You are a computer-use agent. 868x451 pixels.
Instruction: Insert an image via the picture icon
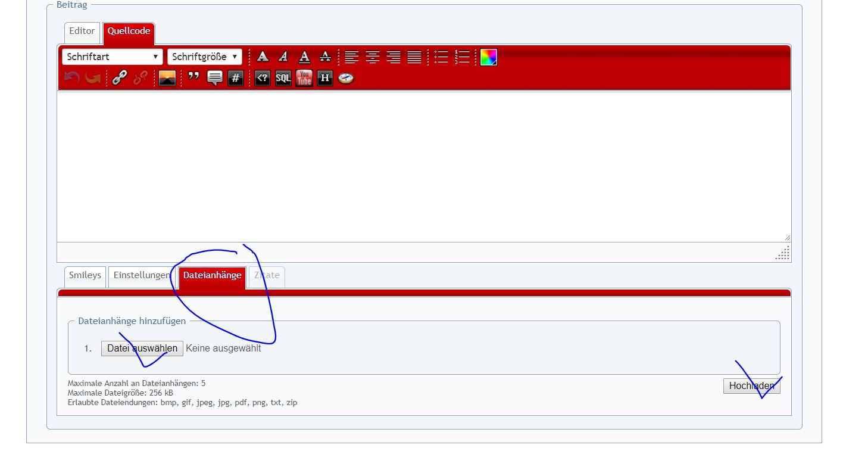167,78
